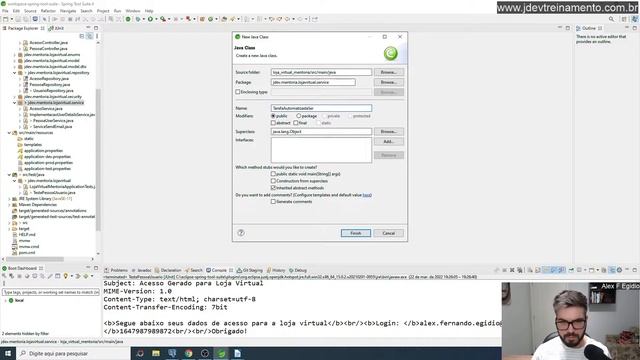Check the abstract modifier checkbox

click(273, 122)
